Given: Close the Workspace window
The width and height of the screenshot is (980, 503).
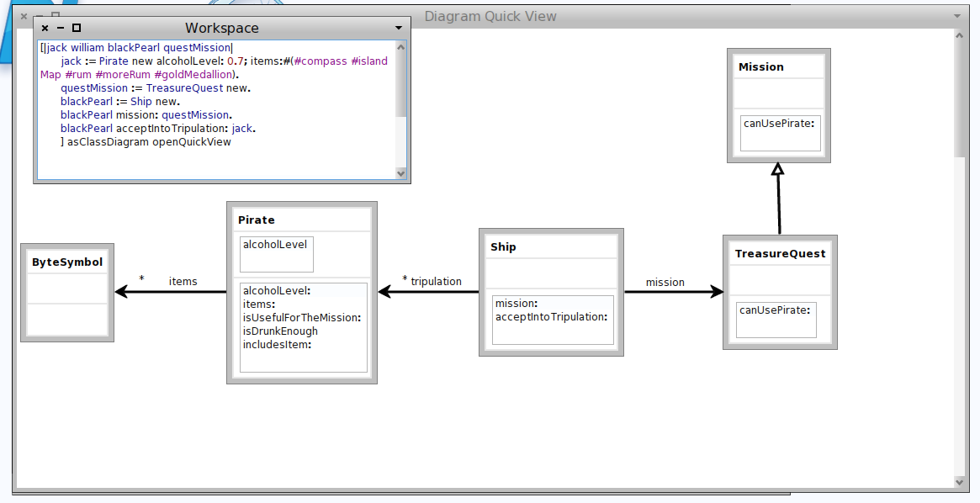Looking at the screenshot, I should point(45,28).
